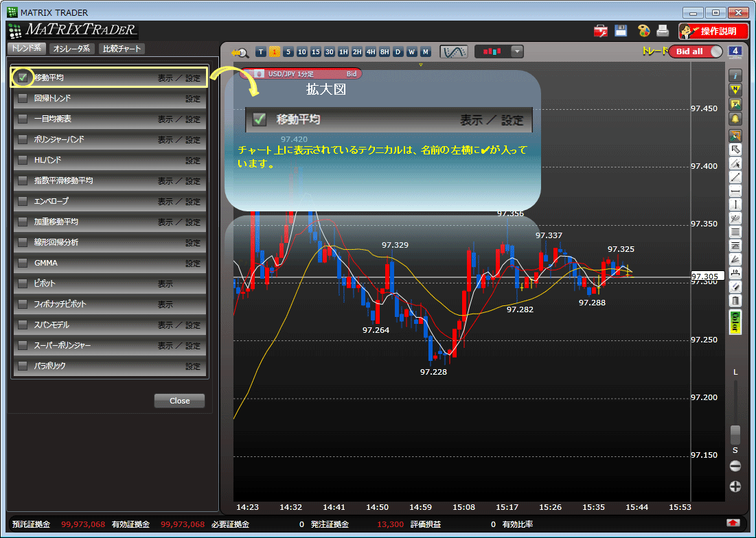
Task: Click the USD/JPY 1分足 Bid chart label
Action: pos(300,73)
